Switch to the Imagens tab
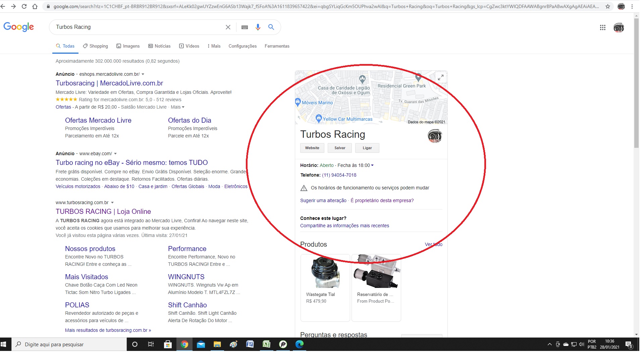Screen dimensions: 644x362 click(x=128, y=46)
